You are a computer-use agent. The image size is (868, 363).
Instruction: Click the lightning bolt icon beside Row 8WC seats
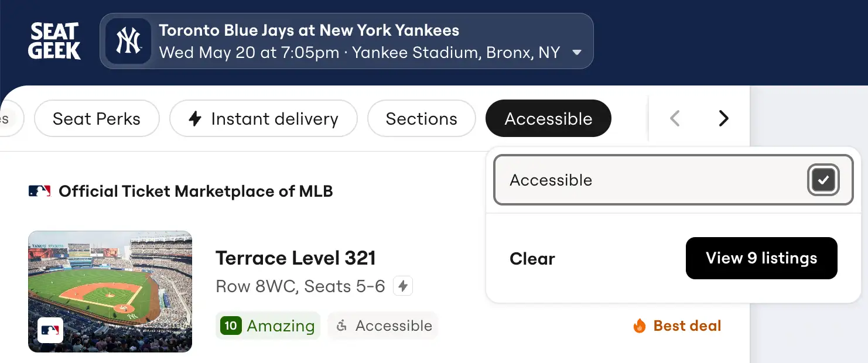coord(403,286)
